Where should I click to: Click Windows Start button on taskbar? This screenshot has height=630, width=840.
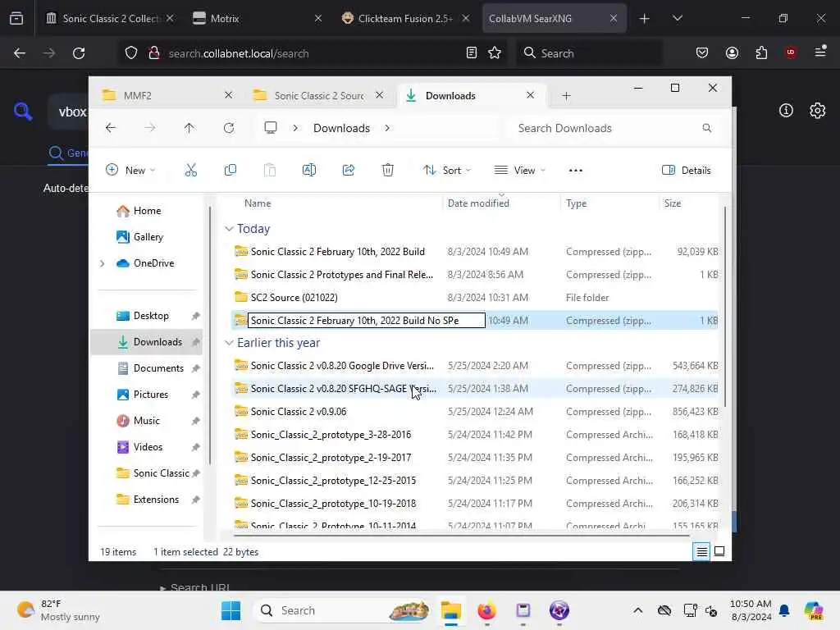(231, 610)
